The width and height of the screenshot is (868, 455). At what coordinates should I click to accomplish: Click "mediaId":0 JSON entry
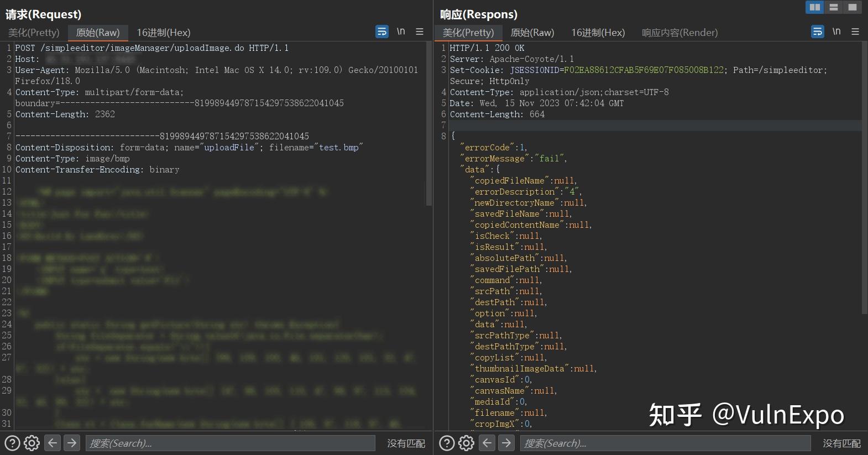498,402
